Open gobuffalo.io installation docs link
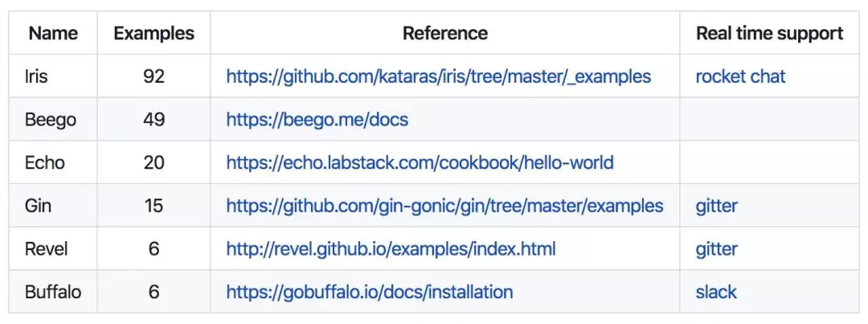The height and width of the screenshot is (324, 868). [369, 292]
